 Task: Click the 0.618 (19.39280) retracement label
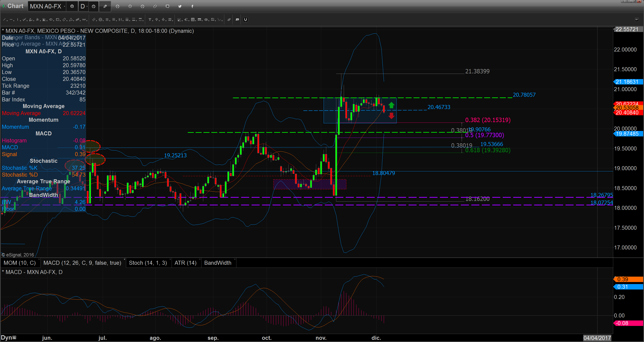click(x=488, y=150)
